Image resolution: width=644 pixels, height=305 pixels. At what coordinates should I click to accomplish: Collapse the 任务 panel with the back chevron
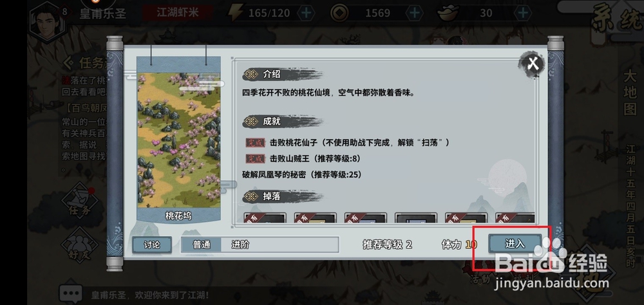click(x=69, y=63)
